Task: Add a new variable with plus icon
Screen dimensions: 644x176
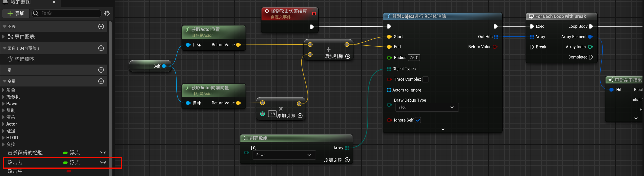Action: [x=101, y=81]
